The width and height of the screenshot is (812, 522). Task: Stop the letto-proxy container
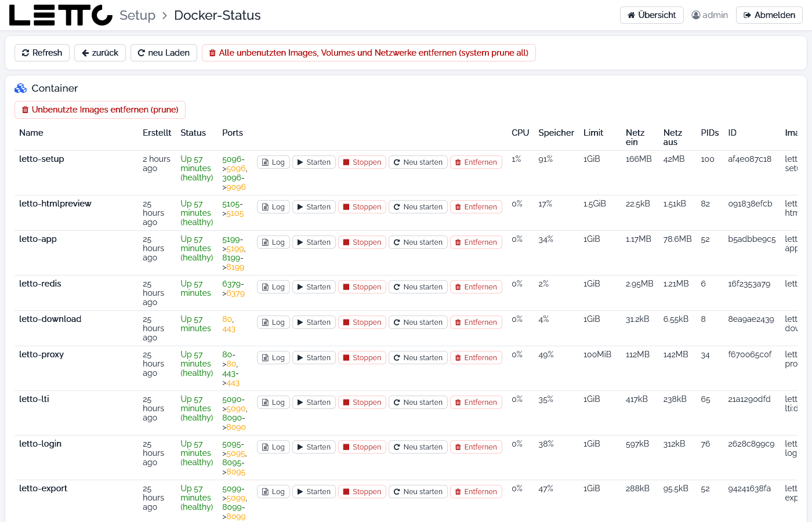click(362, 358)
